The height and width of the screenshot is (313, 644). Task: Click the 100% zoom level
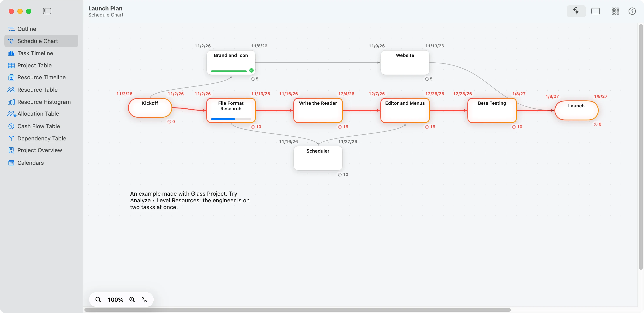click(x=115, y=300)
